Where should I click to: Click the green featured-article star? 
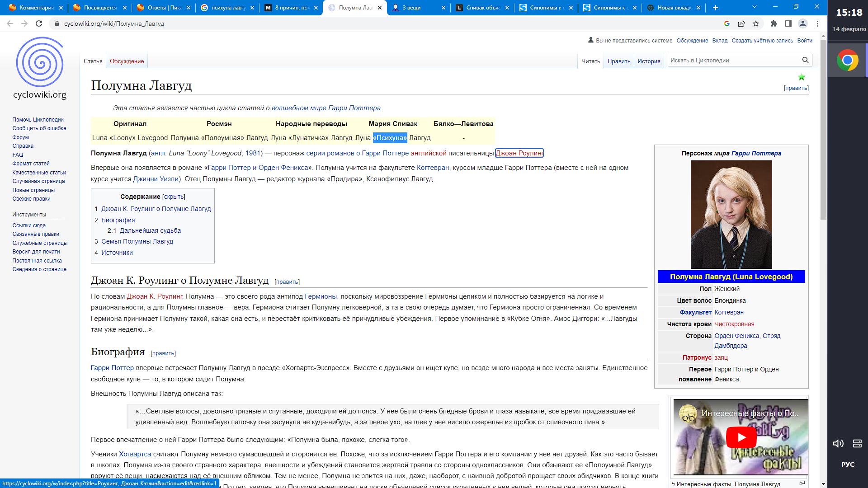802,77
